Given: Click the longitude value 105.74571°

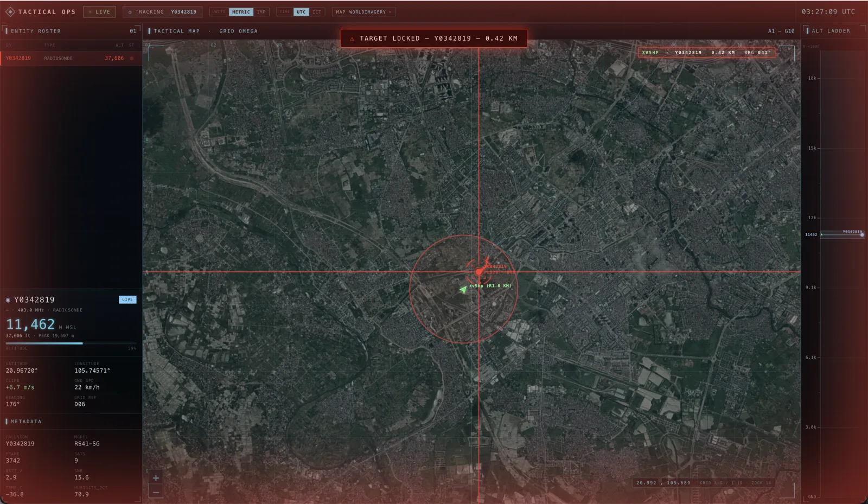Looking at the screenshot, I should click(x=92, y=371).
